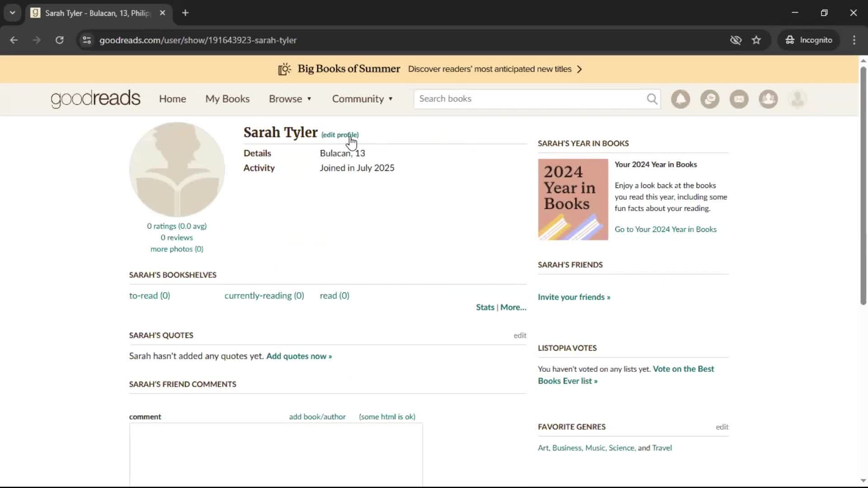Click the page vertical scrollbar thumb
This screenshot has height=488, width=868.
coord(863,185)
